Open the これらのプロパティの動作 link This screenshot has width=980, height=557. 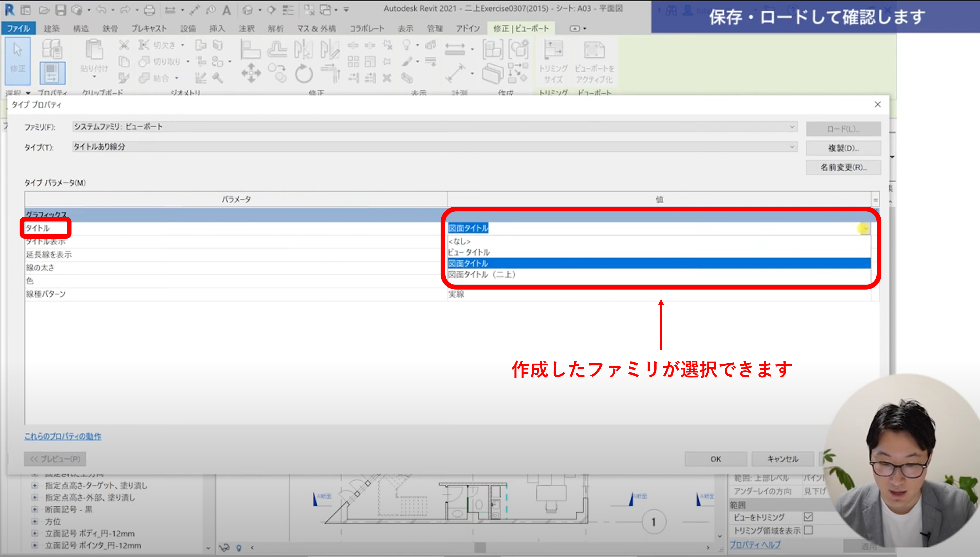point(63,436)
